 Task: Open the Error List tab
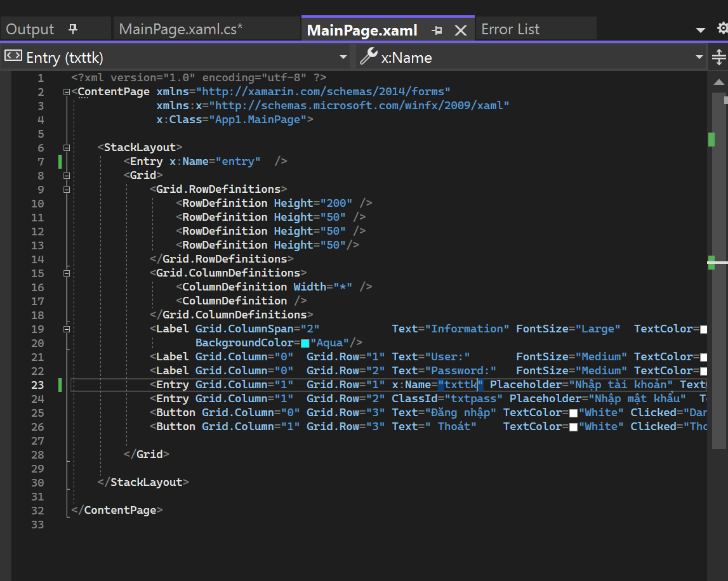[510, 29]
